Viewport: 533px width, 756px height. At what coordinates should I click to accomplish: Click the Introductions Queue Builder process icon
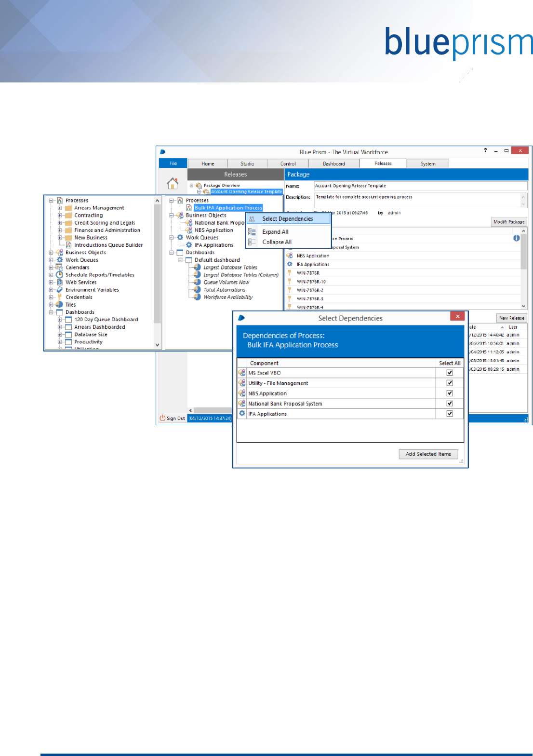[68, 245]
